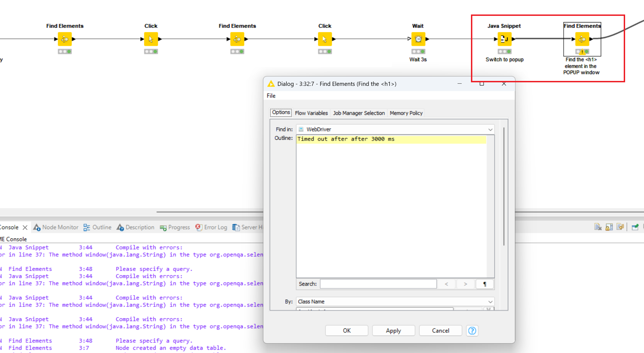Open the File menu in dialog
644x353 pixels.
pos(271,96)
